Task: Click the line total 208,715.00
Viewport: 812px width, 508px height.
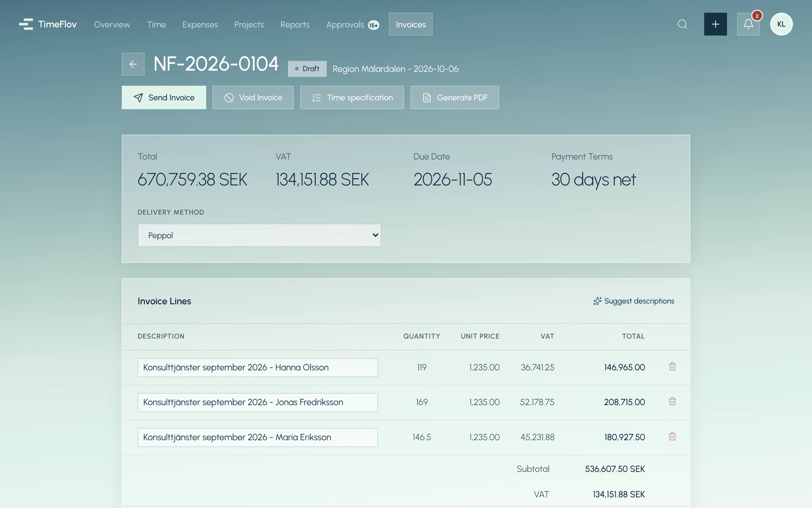Action: (624, 402)
